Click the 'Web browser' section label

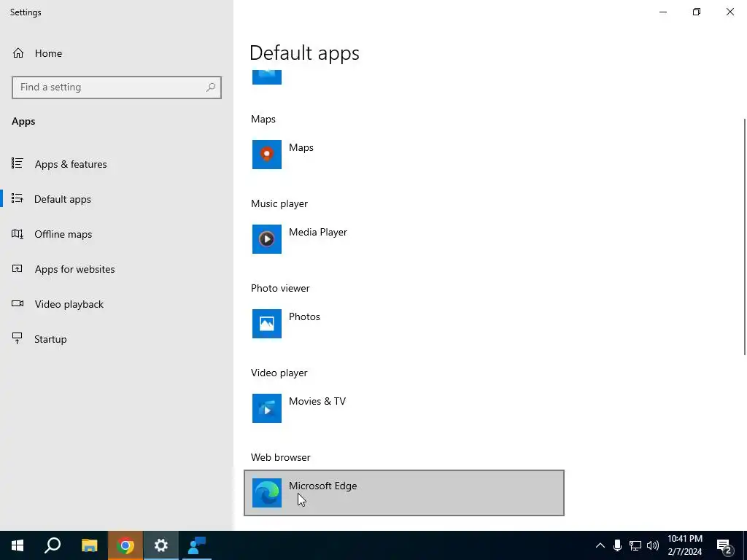(281, 458)
